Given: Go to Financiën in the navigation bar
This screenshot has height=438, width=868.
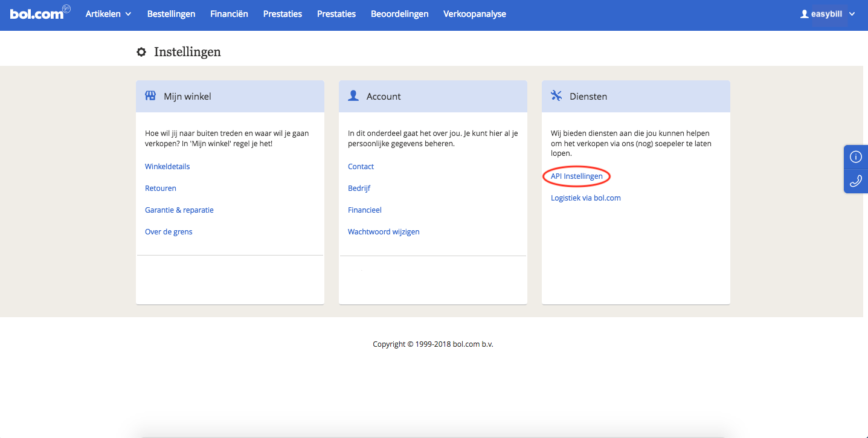Looking at the screenshot, I should pos(229,14).
